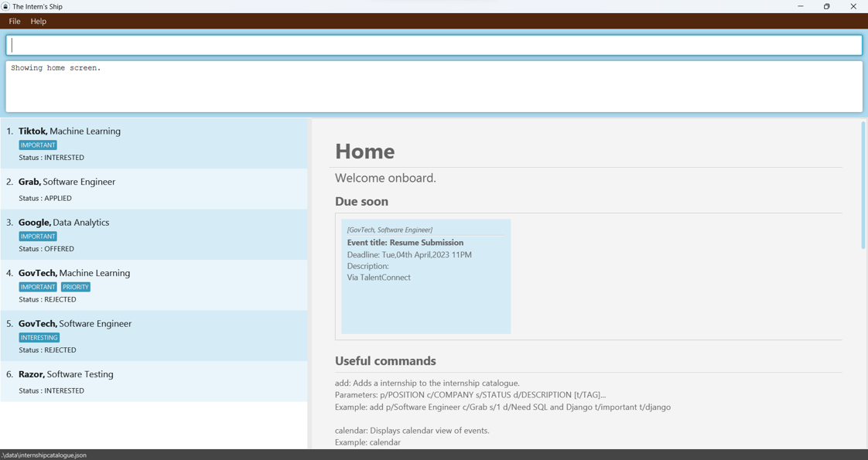Viewport: 868px width, 460px height.
Task: Select the GovTech Software Engineer internship
Action: 154,336
